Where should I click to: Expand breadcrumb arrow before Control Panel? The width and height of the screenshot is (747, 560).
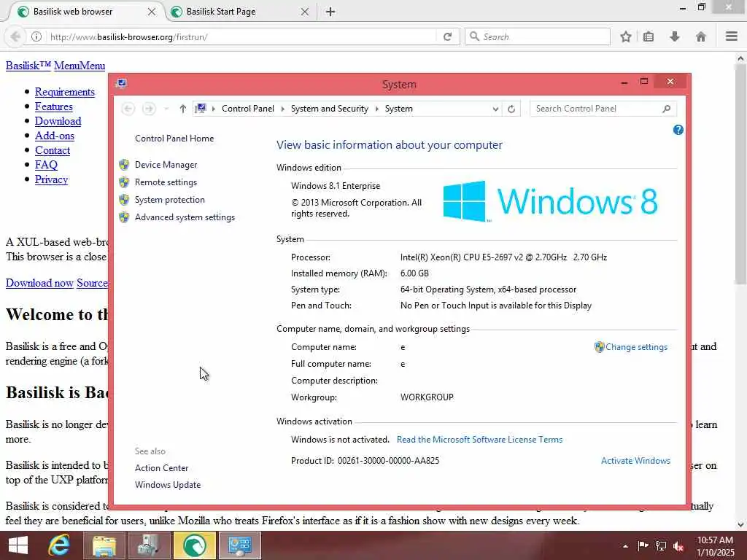click(x=214, y=109)
